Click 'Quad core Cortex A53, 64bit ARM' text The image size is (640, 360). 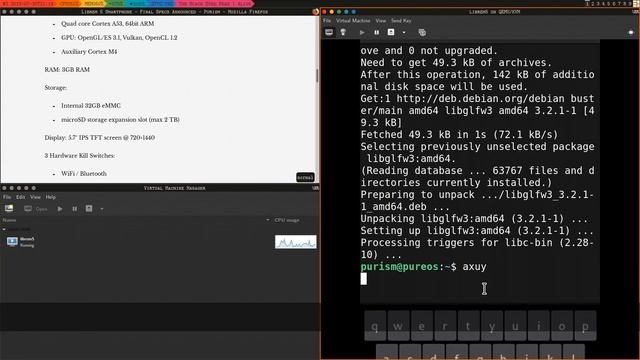[107, 24]
